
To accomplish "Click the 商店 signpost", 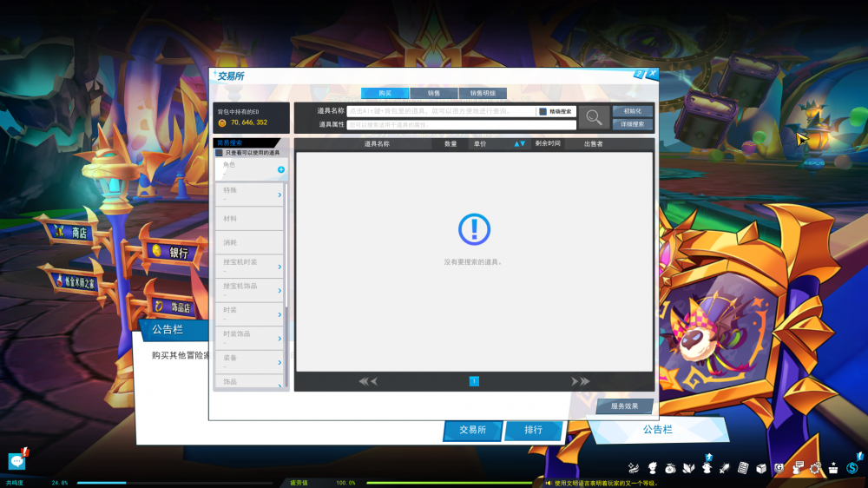I will pos(71,232).
